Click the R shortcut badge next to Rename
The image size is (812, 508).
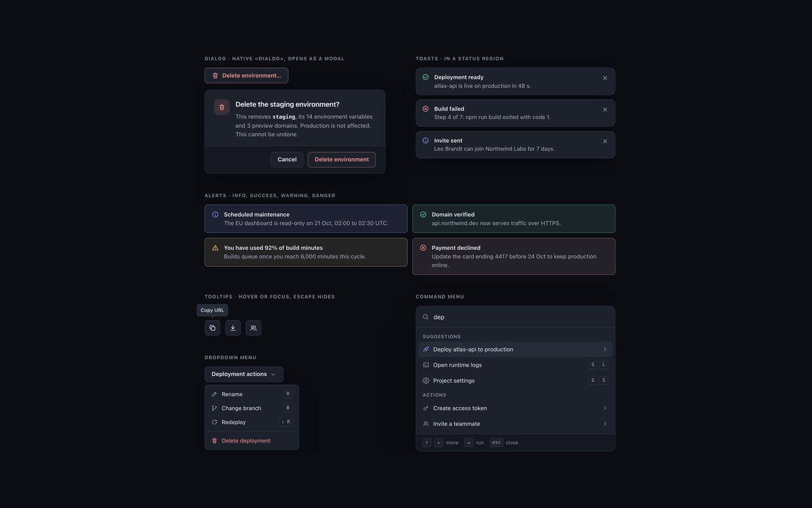click(288, 394)
